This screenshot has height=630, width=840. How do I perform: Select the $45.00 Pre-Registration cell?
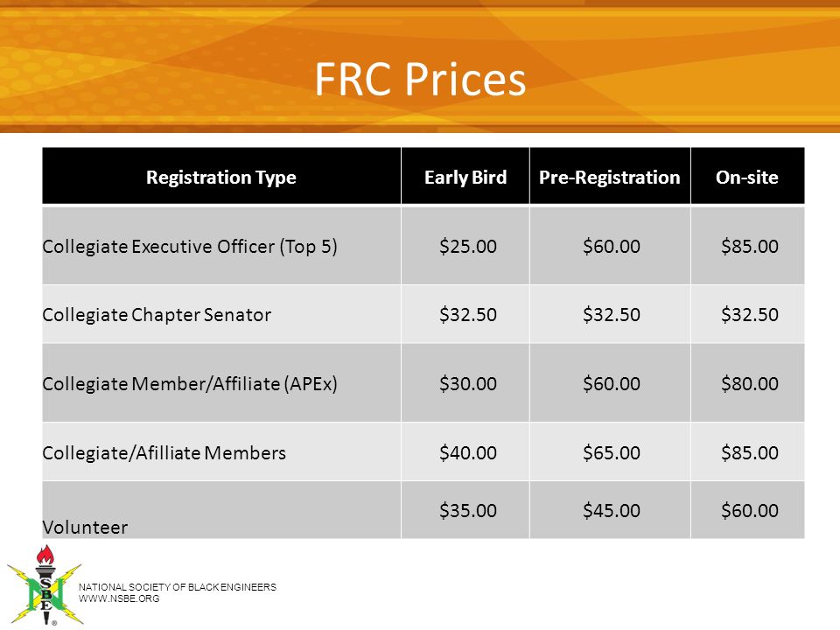tap(610, 510)
